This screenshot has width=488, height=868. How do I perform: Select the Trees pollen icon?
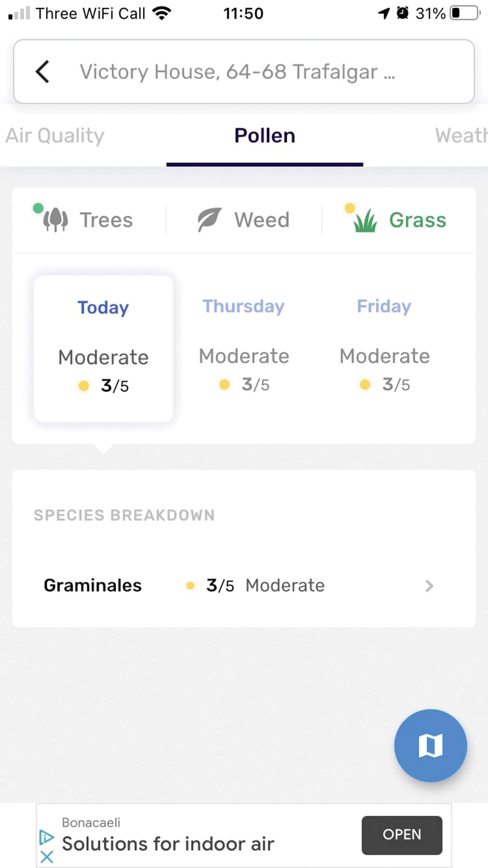tap(55, 220)
